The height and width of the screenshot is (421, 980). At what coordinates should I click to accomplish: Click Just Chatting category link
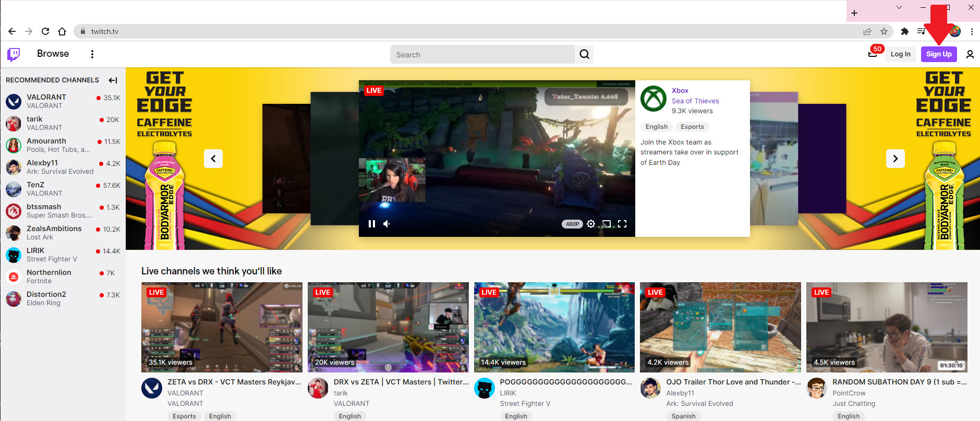[x=854, y=404]
